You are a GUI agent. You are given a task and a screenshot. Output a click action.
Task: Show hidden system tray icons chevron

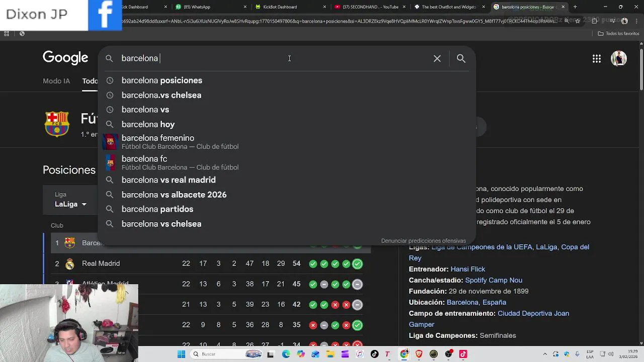pyautogui.click(x=545, y=354)
